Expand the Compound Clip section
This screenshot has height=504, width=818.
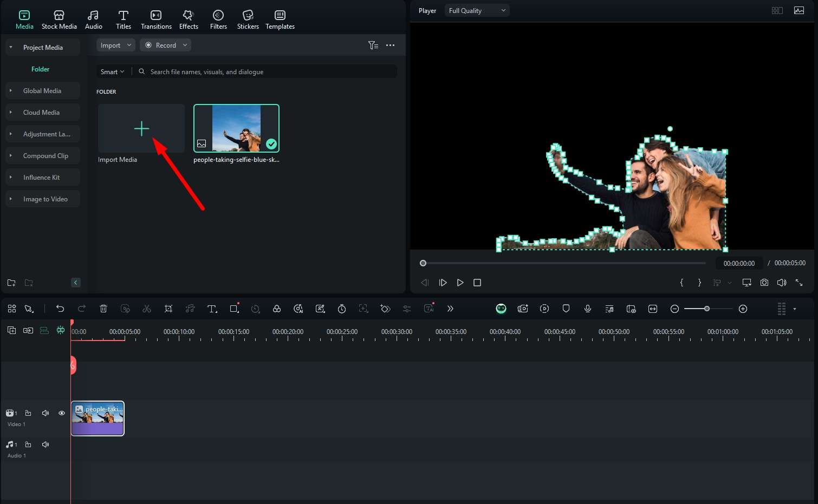point(11,156)
